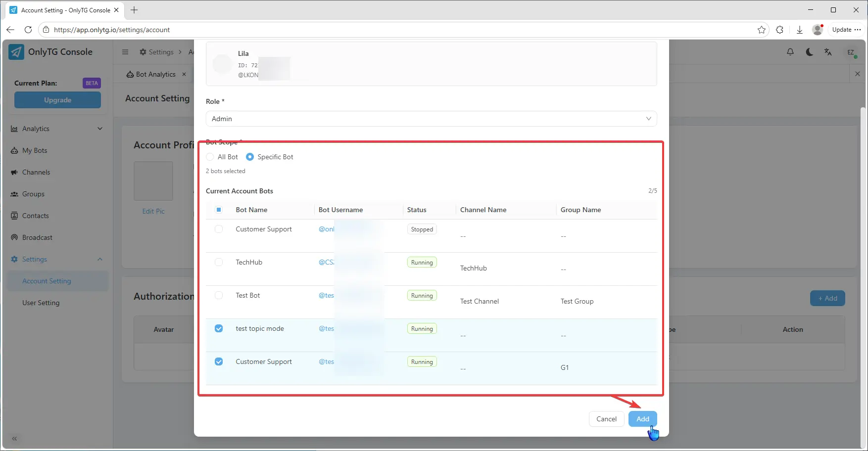Bookmark this page with star icon
Screen dimensions: 868x451
(x=761, y=30)
